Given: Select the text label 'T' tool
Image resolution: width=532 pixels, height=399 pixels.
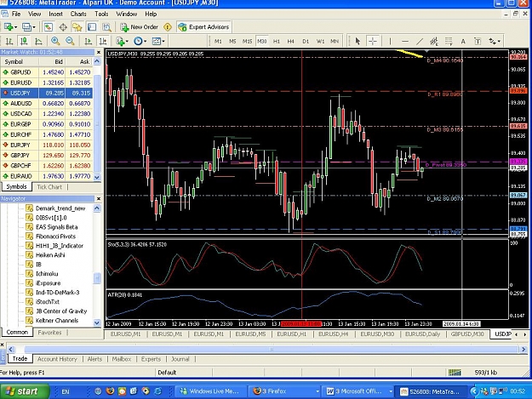Looking at the screenshot, I should pos(478,42).
